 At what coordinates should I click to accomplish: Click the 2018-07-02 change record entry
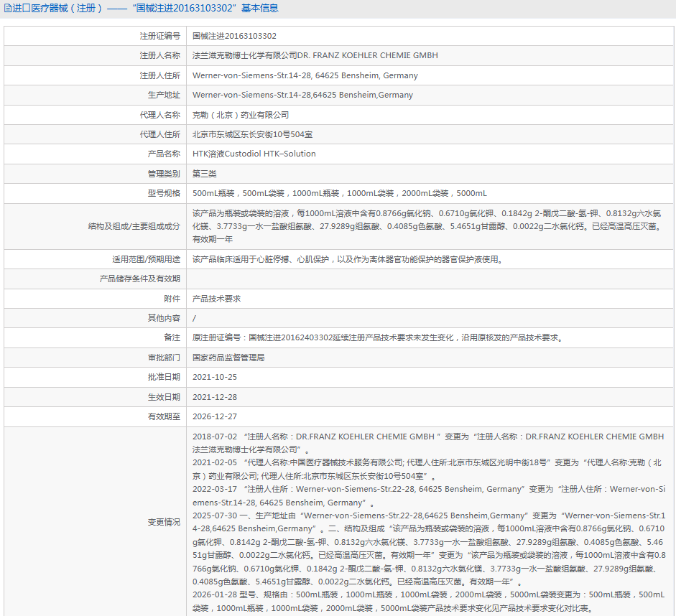pyautogui.click(x=428, y=443)
